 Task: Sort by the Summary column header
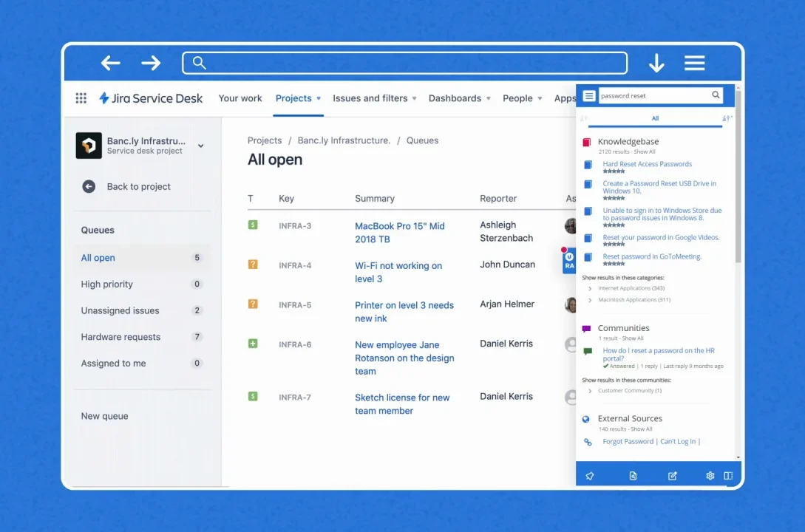point(374,198)
